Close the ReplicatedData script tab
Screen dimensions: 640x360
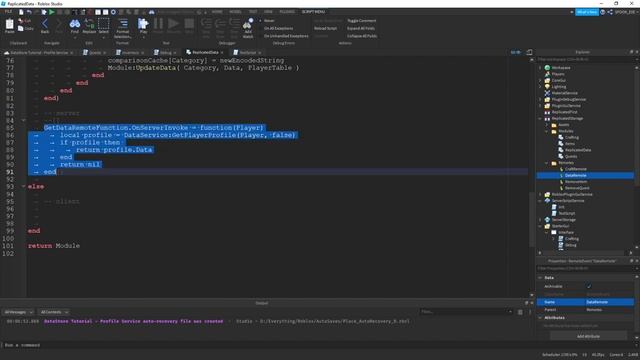point(222,53)
